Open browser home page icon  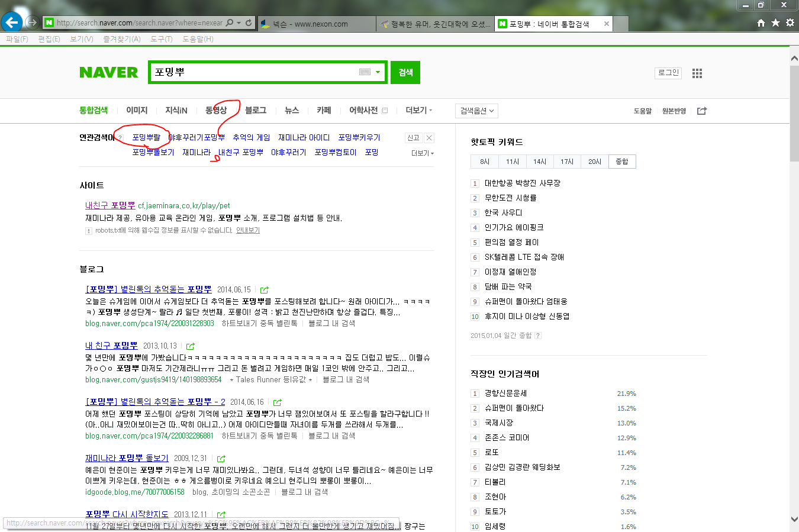[x=761, y=23]
